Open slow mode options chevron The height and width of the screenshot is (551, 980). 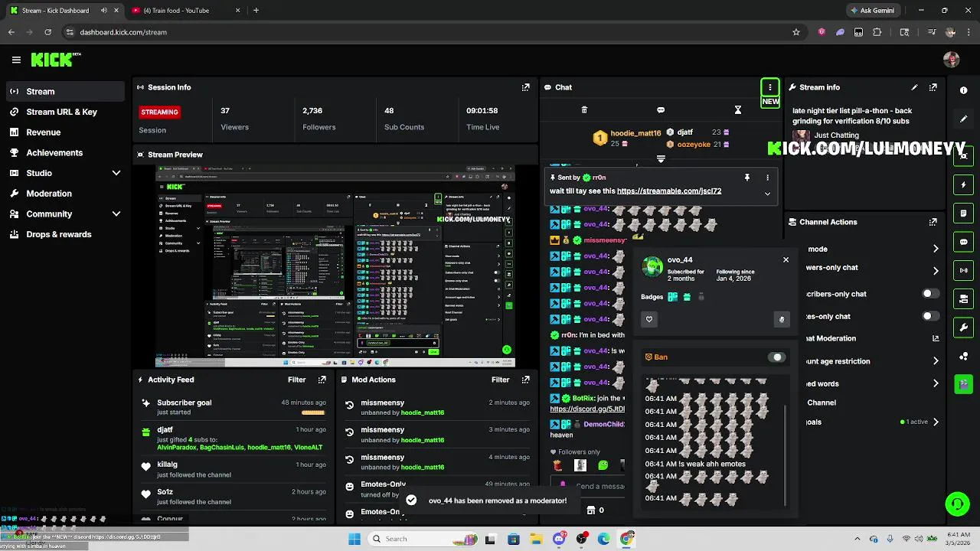[x=936, y=249]
